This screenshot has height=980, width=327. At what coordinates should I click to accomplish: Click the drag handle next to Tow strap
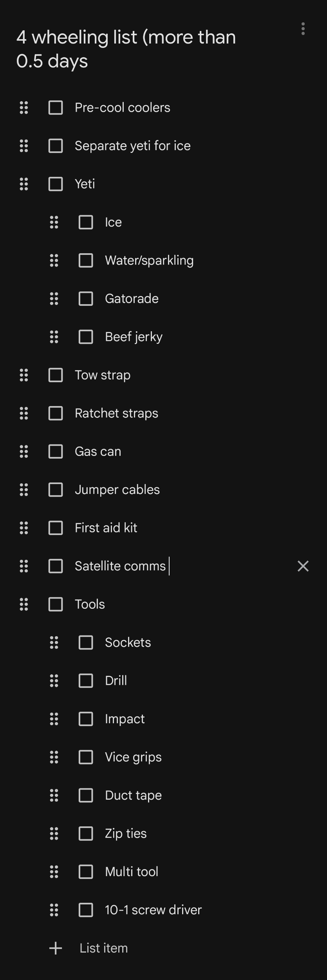point(23,375)
